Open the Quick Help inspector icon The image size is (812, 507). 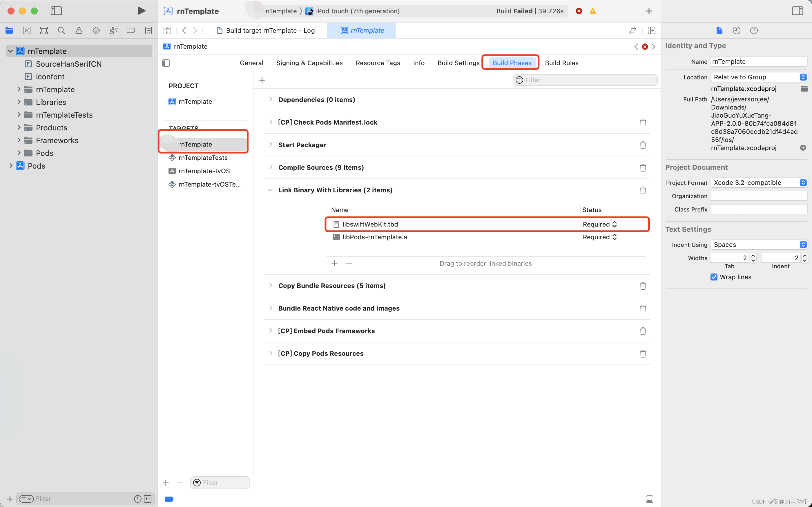pyautogui.click(x=754, y=30)
